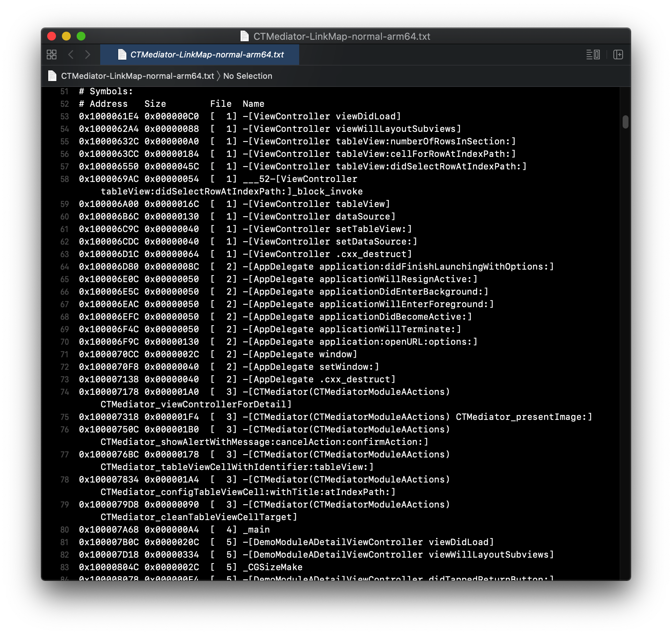672x635 pixels.
Task: Click '-[AppDelegate .cxx_destruct]' symbol
Action: [319, 379]
